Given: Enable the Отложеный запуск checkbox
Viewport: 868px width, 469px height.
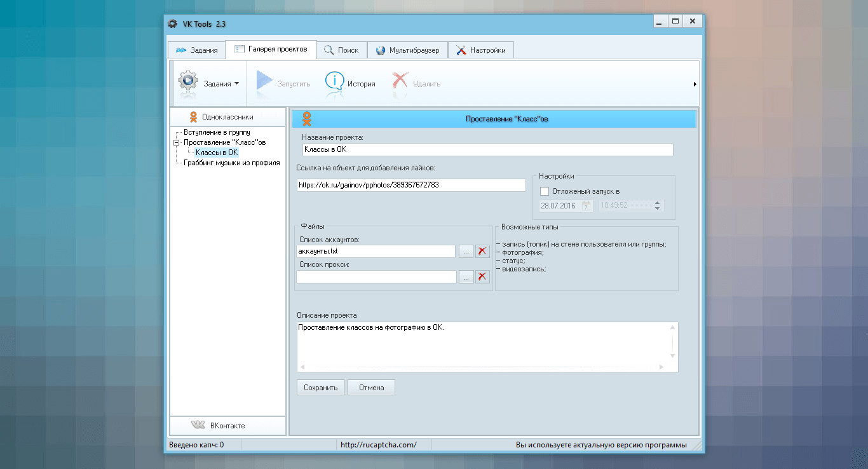Looking at the screenshot, I should point(544,191).
